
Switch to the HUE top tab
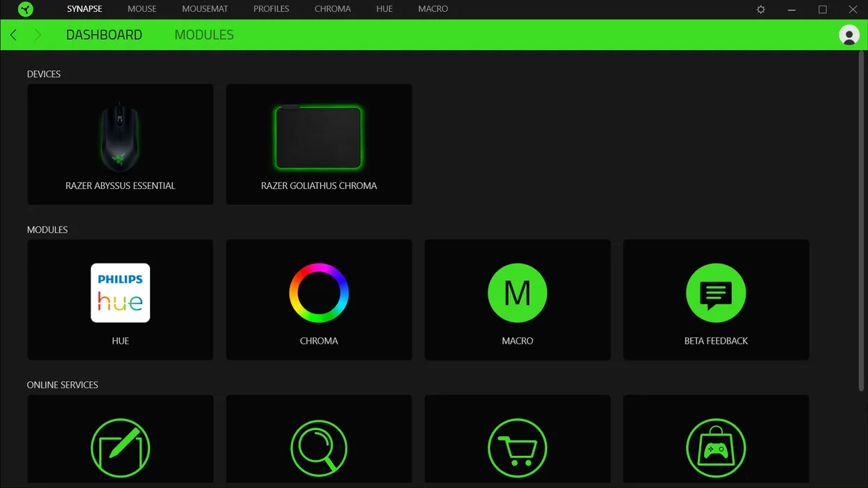[x=384, y=9]
